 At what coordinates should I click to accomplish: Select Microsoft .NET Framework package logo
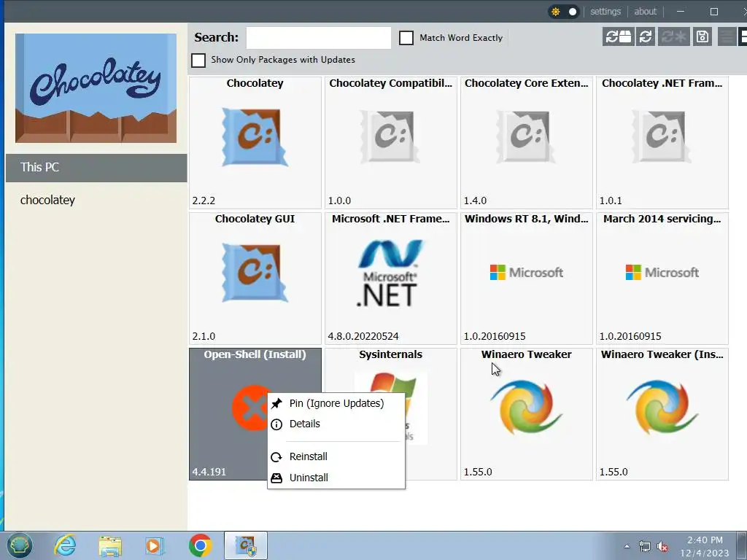point(390,273)
